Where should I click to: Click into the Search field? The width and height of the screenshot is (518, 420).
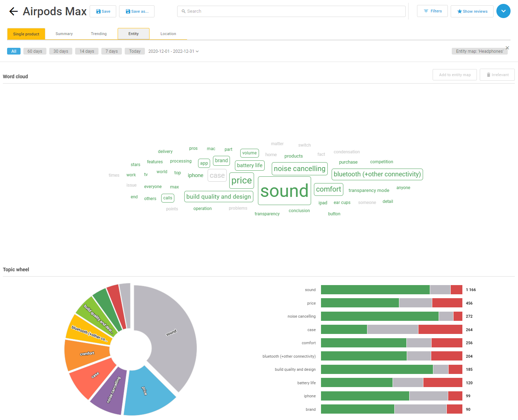click(x=291, y=11)
